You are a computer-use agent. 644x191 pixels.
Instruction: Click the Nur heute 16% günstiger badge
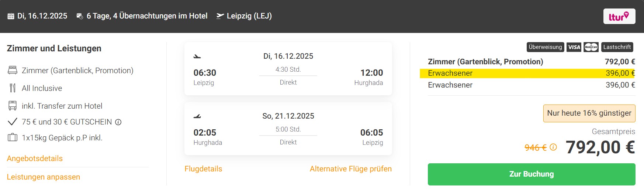click(589, 113)
